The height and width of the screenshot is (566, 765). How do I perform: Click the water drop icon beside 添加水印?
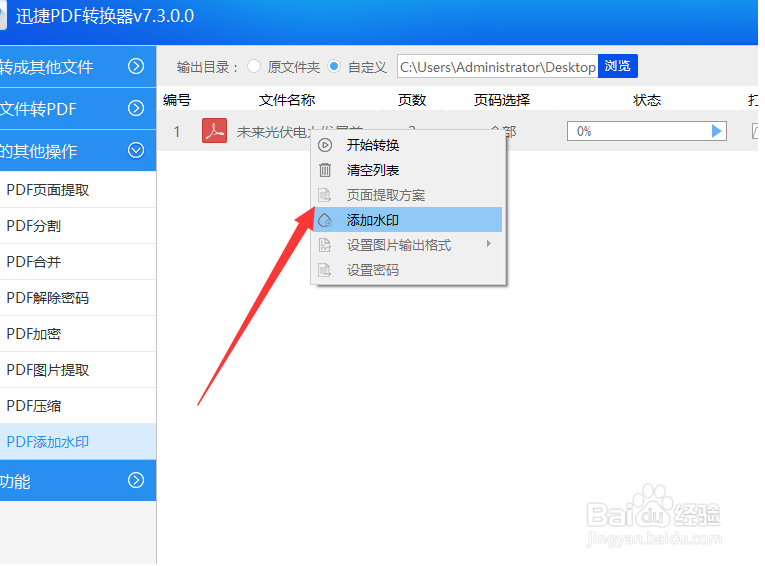point(325,221)
